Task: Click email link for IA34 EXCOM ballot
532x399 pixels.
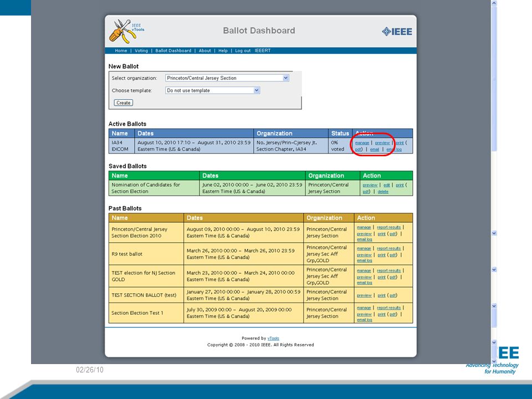Action: 375,149
